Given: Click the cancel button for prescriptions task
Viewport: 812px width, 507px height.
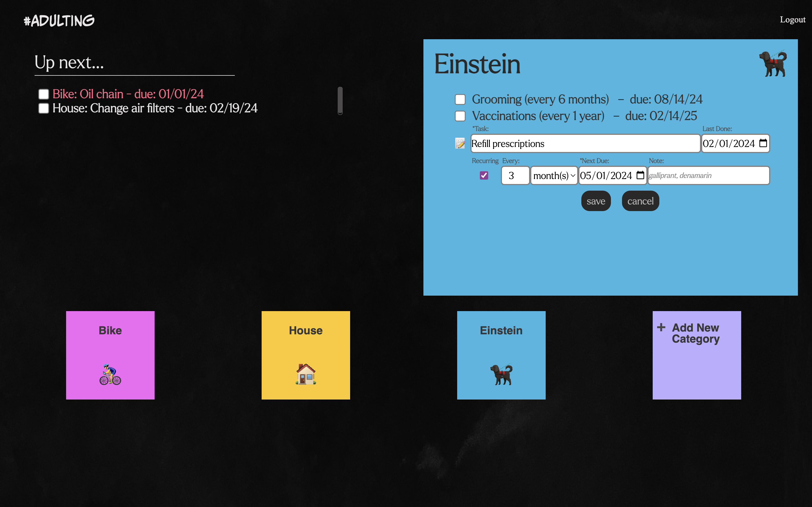Looking at the screenshot, I should point(641,200).
